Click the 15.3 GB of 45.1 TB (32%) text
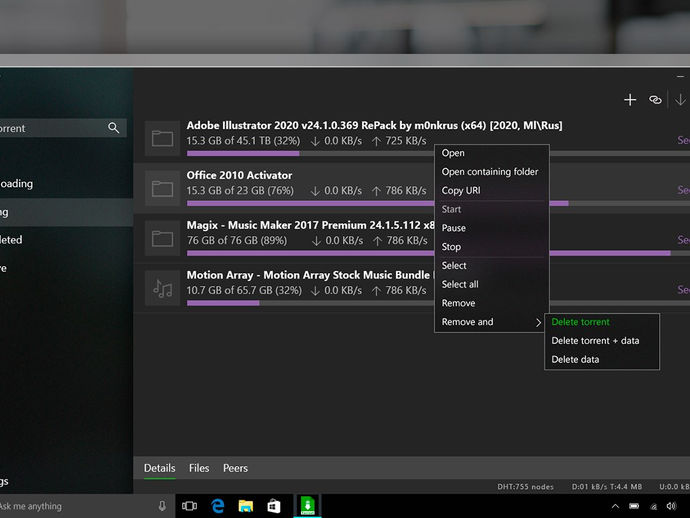This screenshot has width=690, height=518. pyautogui.click(x=243, y=141)
